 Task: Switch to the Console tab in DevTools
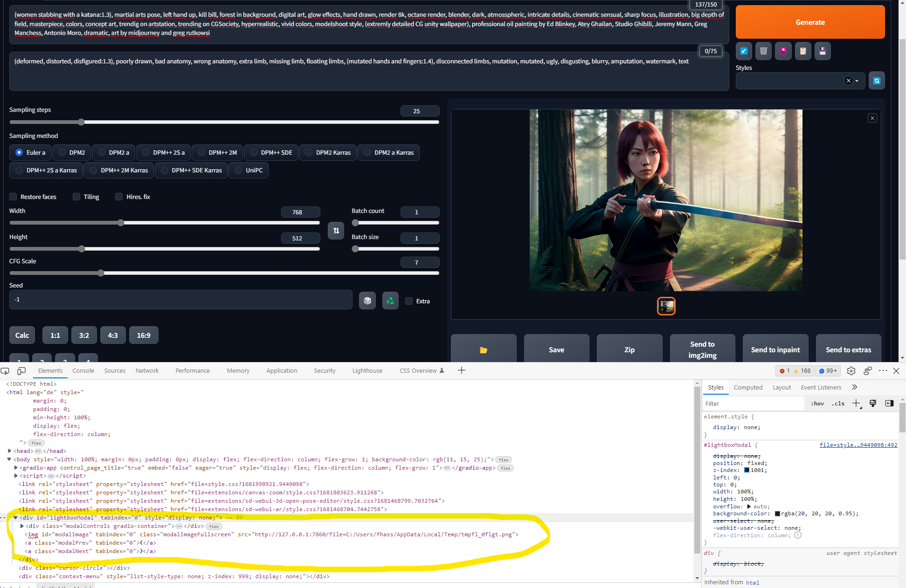pyautogui.click(x=83, y=370)
